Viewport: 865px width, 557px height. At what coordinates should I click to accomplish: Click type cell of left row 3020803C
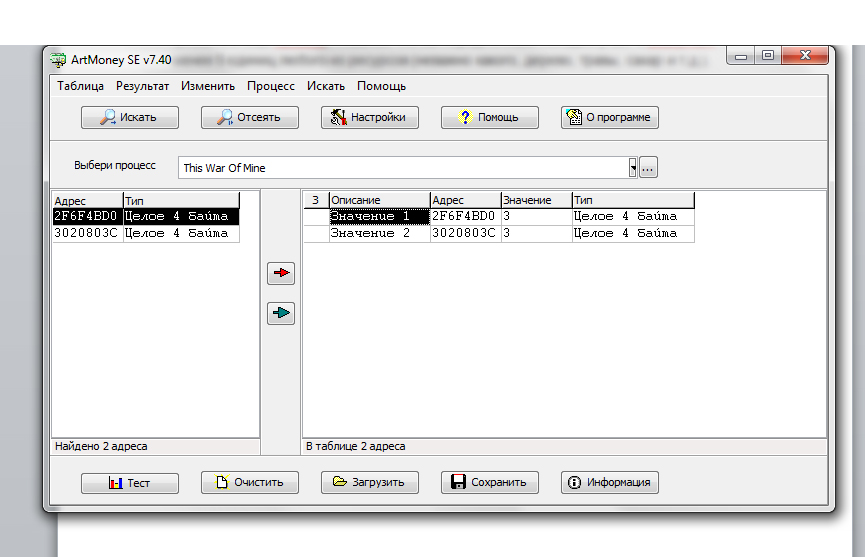tap(181, 233)
